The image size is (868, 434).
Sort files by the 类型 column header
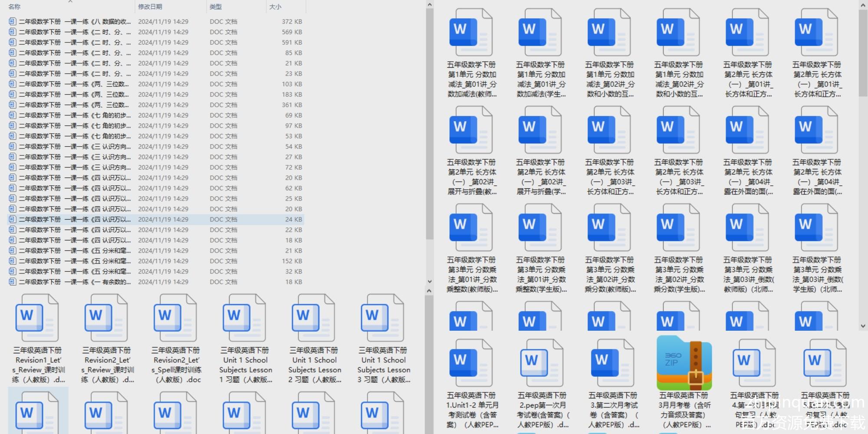[x=216, y=7]
